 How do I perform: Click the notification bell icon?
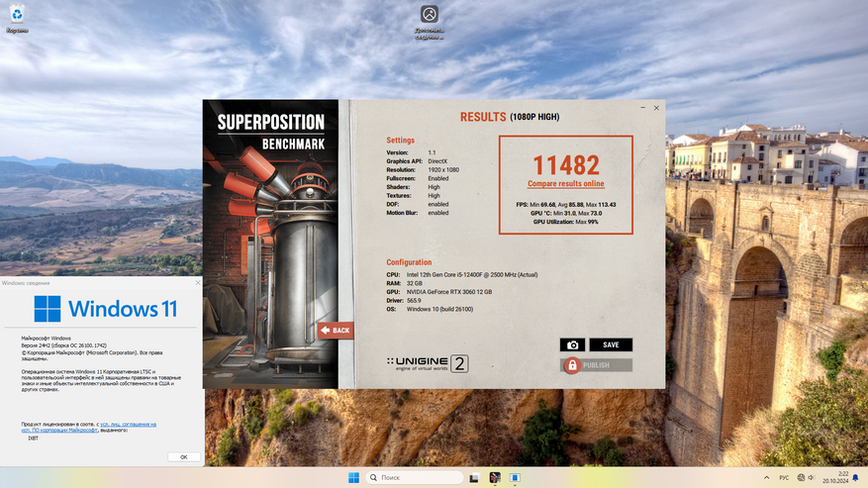click(856, 477)
